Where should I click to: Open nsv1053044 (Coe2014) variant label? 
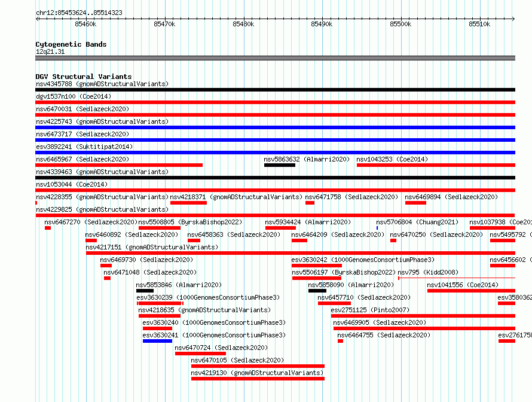72,184
